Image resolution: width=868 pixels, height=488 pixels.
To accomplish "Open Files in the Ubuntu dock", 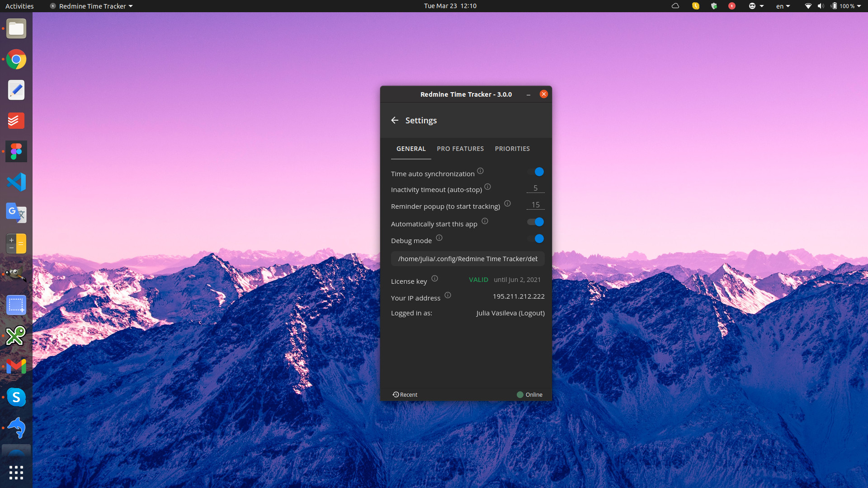I will click(16, 29).
